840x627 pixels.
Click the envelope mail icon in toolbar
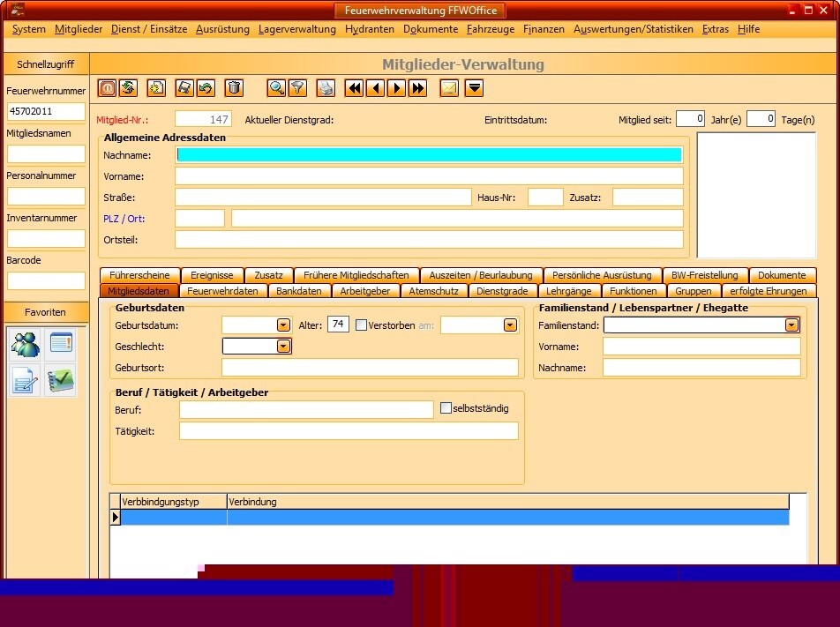(x=449, y=88)
